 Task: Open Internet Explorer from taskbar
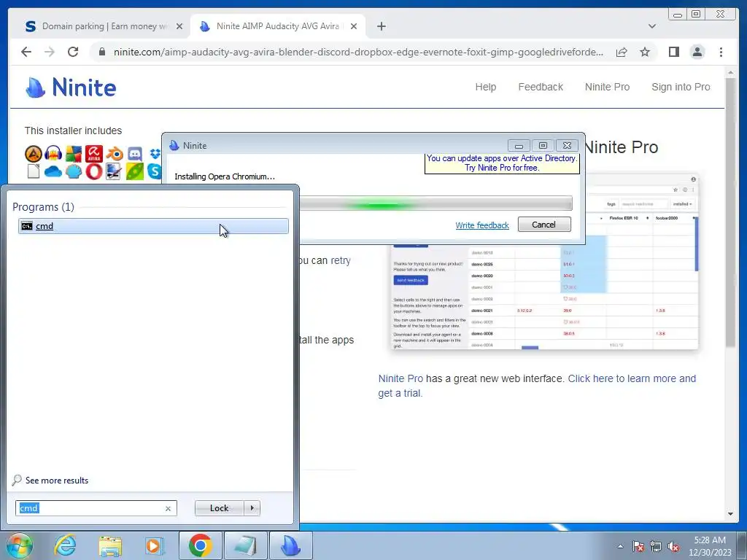[65, 545]
